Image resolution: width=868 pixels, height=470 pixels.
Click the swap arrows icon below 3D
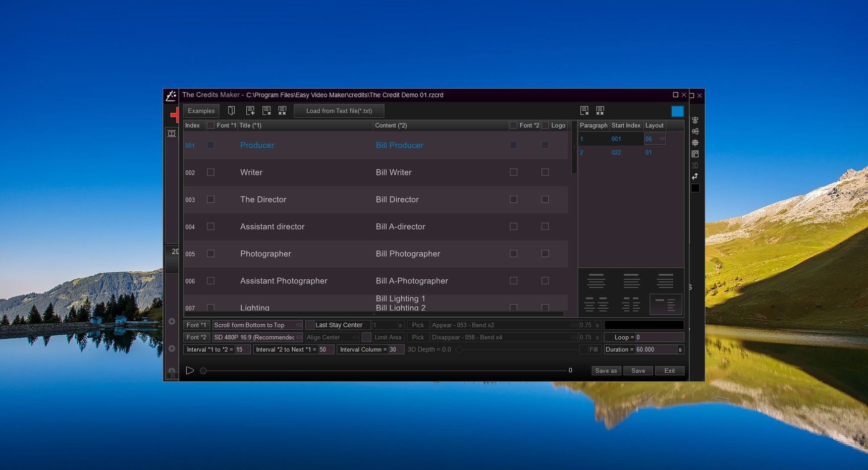point(695,177)
